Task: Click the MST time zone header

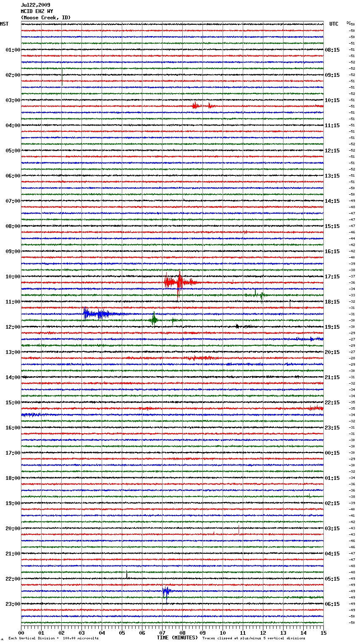Action: (4, 24)
